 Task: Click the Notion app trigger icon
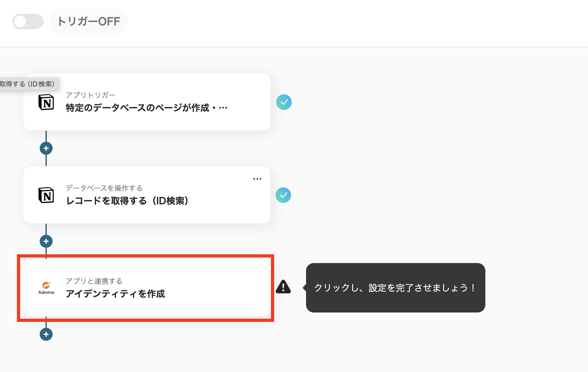click(x=46, y=102)
